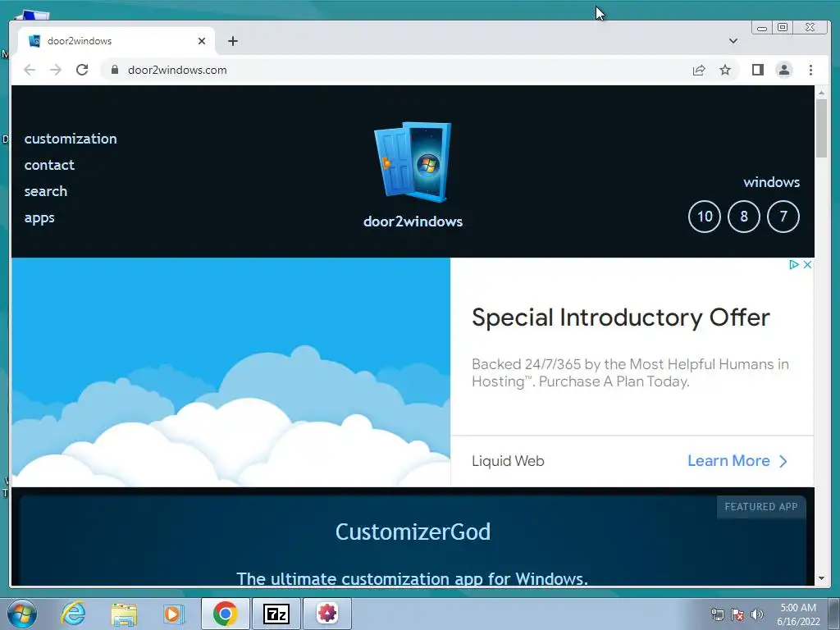Launch Internet Explorer from the taskbar

pos(73,614)
